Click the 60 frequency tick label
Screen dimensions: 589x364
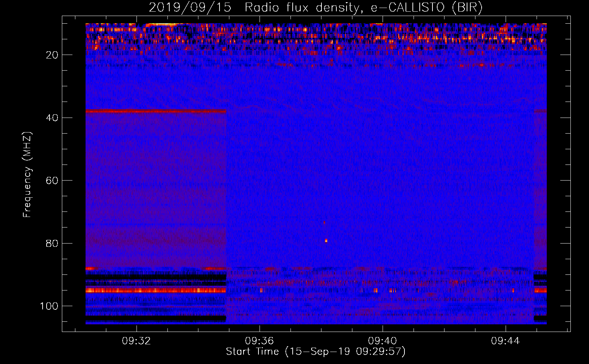click(52, 181)
